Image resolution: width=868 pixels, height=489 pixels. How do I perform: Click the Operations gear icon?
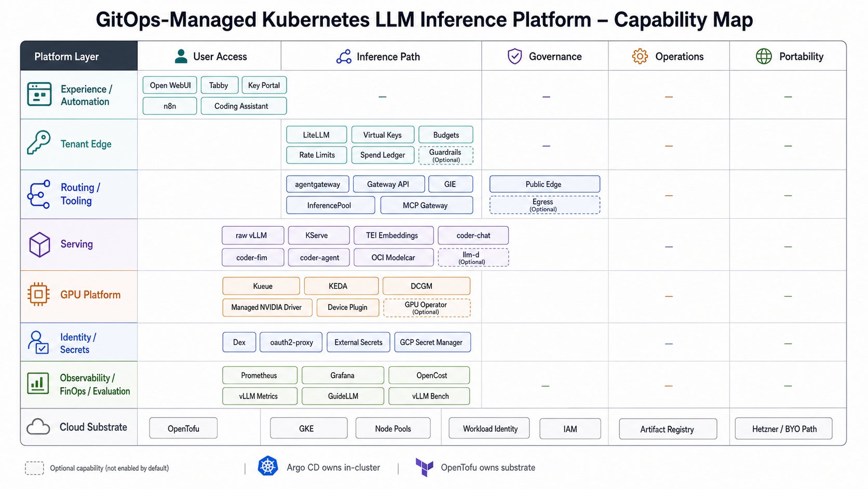[x=640, y=56]
